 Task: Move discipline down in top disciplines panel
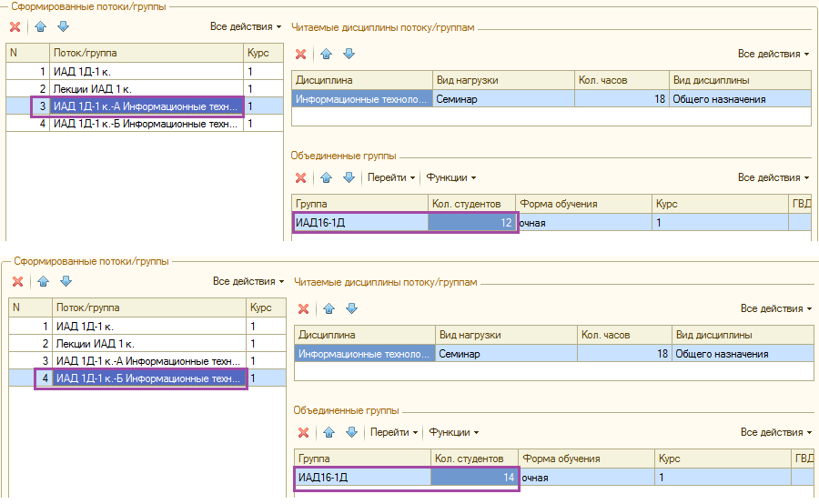349,54
